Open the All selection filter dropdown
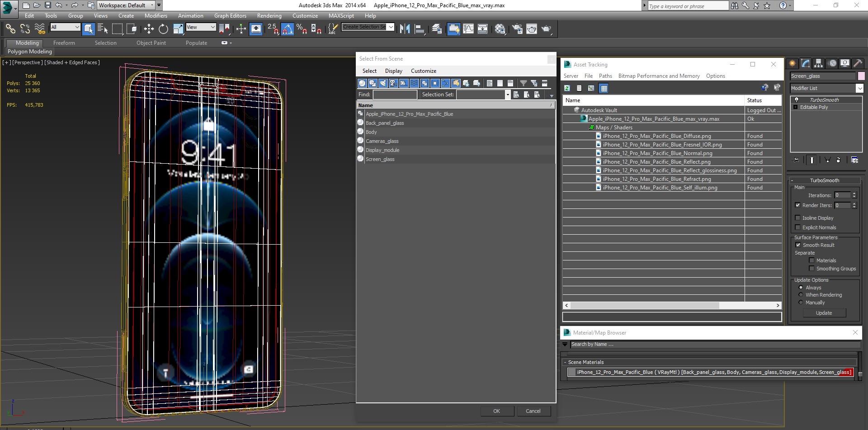Viewport: 868px width, 430px height. 65,27
